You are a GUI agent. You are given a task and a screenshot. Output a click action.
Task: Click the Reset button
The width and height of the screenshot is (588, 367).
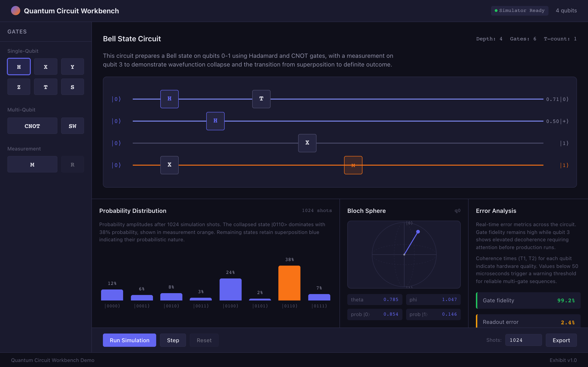tap(204, 340)
